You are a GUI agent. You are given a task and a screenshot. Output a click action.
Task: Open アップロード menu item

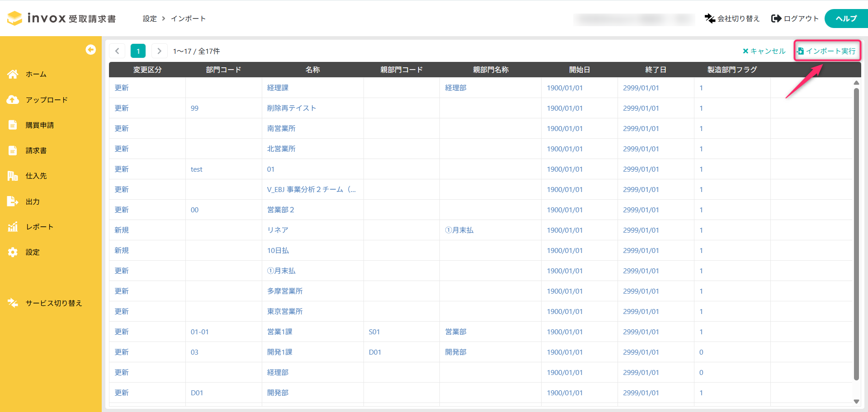tap(47, 100)
